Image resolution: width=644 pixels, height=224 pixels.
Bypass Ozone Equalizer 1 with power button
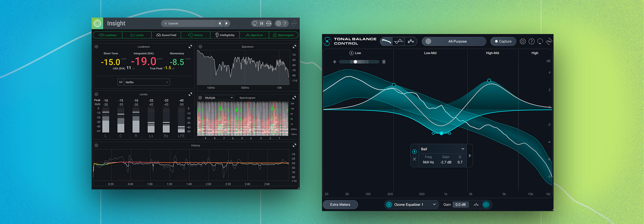[389, 205]
